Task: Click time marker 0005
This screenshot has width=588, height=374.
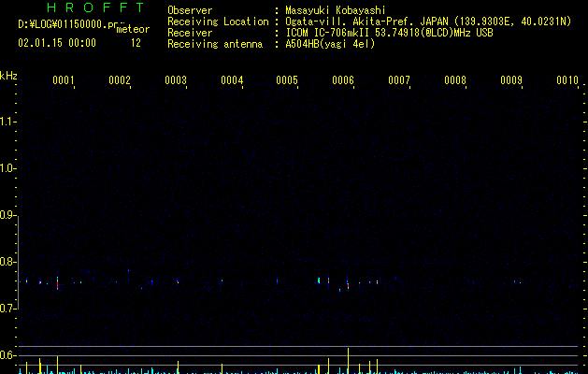Action: [x=287, y=80]
